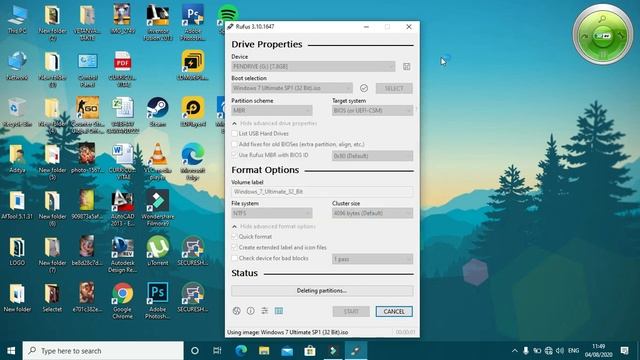
Task: Toggle the Quick format checkbox
Action: point(234,236)
